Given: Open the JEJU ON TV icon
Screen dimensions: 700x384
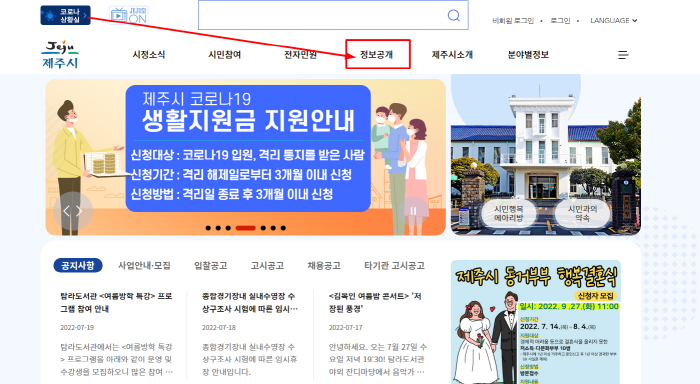Looking at the screenshot, I should [x=129, y=15].
